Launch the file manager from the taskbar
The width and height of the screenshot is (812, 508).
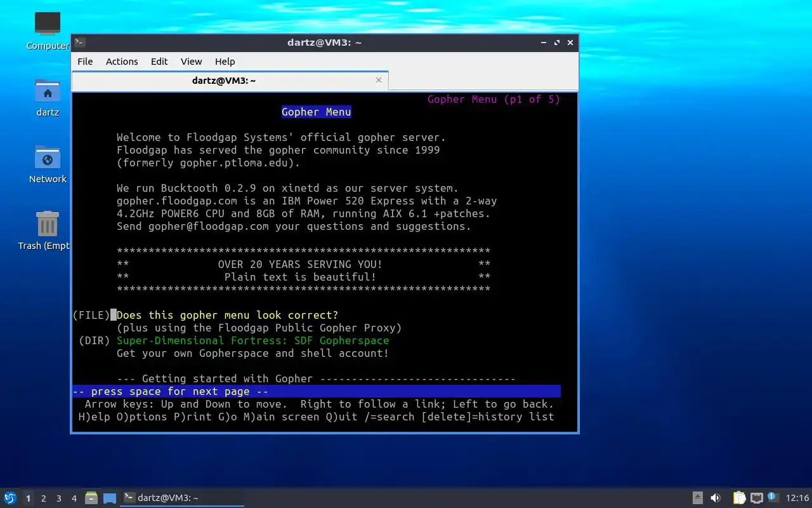(91, 498)
